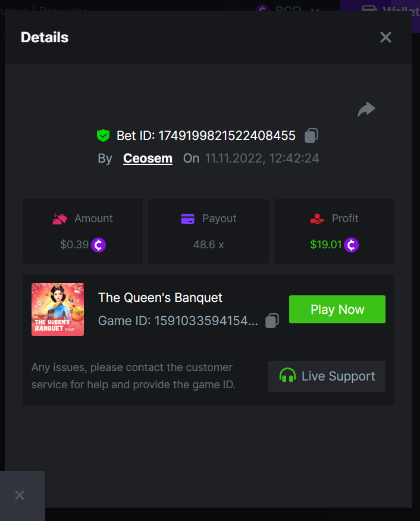Dismiss the bottom-left panel with its X
The width and height of the screenshot is (420, 521).
tap(20, 495)
